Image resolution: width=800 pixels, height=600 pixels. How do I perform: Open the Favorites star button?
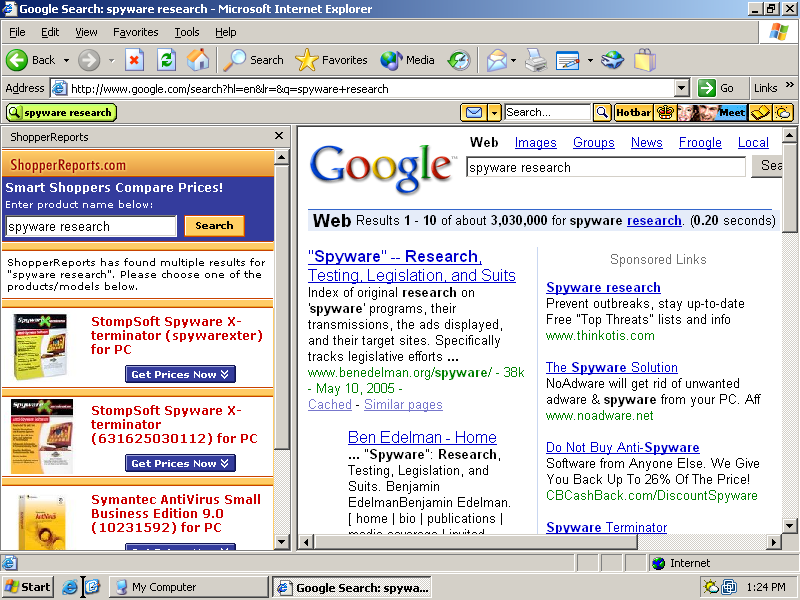(x=331, y=60)
